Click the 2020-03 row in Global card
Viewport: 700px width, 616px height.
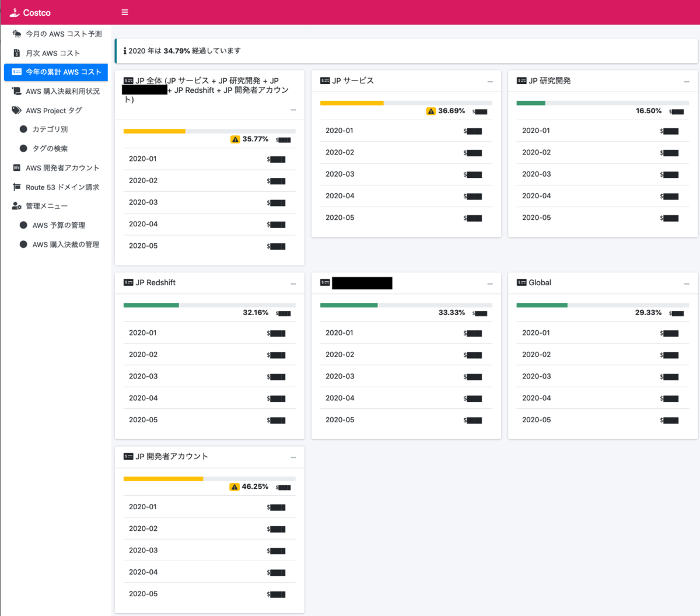point(603,376)
